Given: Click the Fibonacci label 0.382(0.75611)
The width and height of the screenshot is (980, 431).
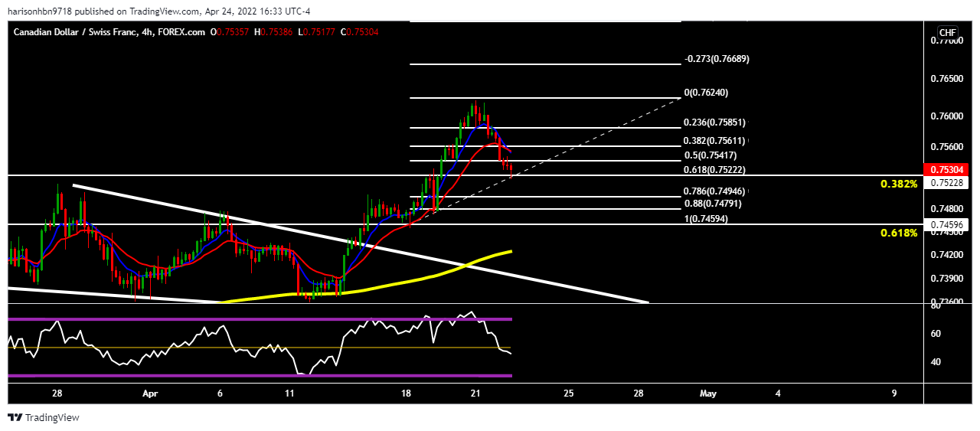Looking at the screenshot, I should [x=714, y=141].
